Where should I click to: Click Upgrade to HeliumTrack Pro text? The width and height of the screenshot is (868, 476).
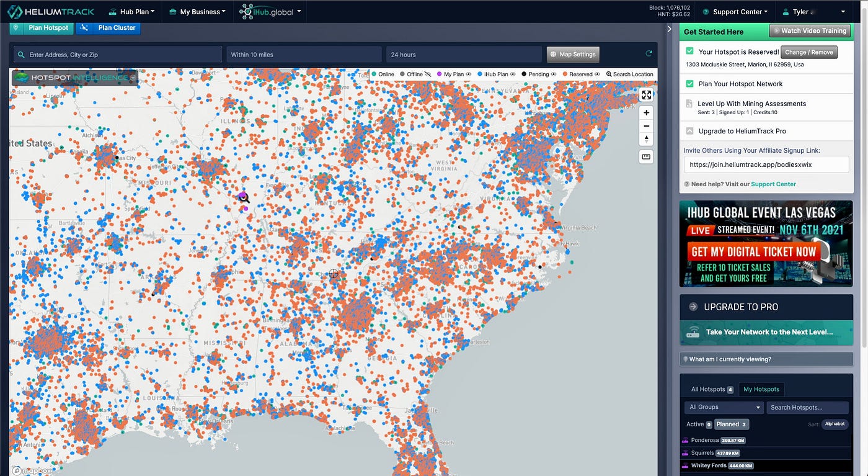tap(742, 131)
